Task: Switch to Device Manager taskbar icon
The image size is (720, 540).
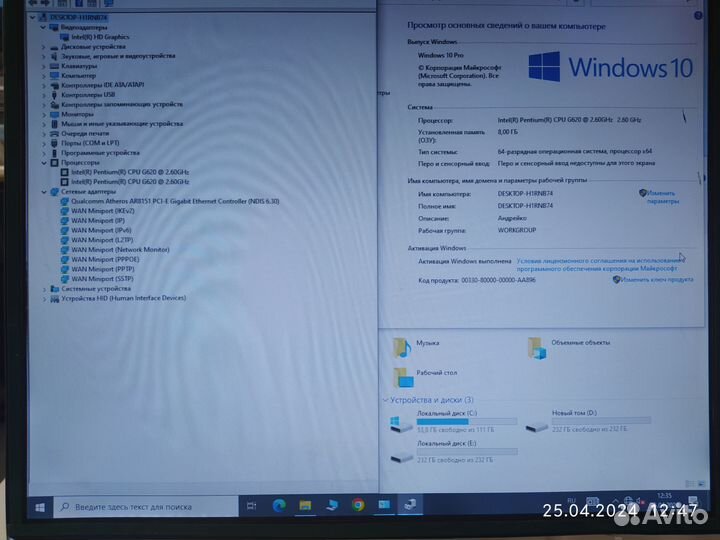Action: click(410, 505)
